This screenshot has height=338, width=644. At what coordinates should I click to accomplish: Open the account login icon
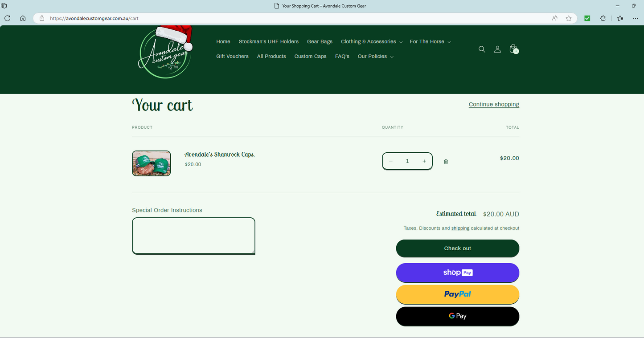pyautogui.click(x=497, y=49)
